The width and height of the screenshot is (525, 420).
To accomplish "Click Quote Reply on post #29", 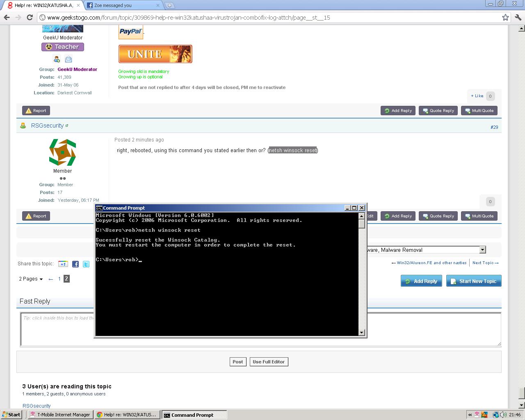I will [x=438, y=216].
